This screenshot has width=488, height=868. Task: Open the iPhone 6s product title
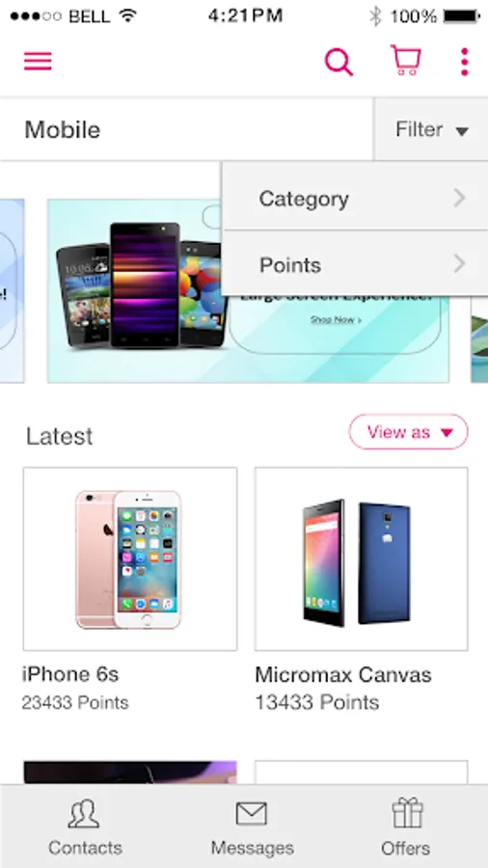coord(70,674)
